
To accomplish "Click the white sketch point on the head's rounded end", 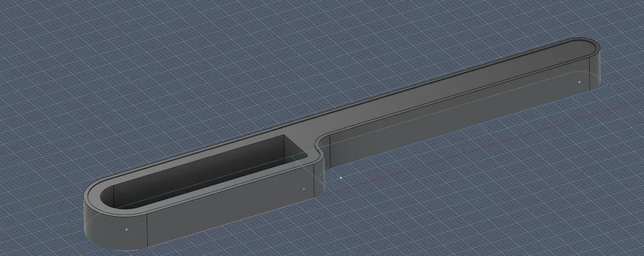I will coord(126,229).
